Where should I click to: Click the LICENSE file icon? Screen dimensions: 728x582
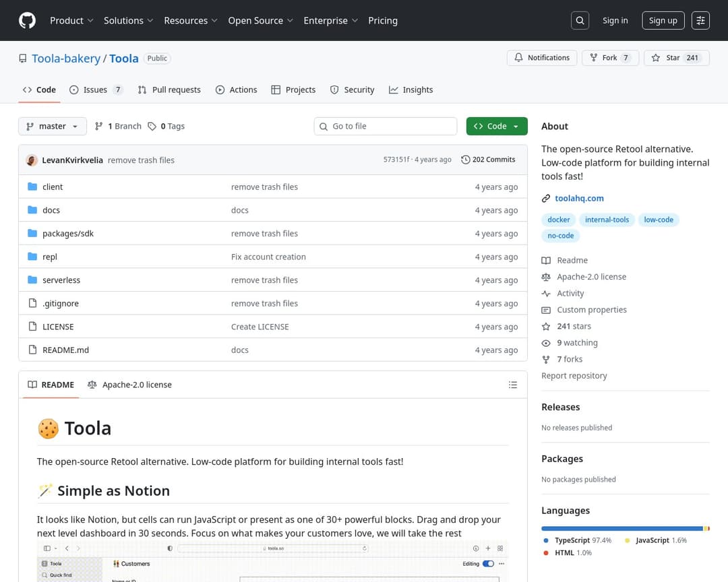pyautogui.click(x=32, y=327)
